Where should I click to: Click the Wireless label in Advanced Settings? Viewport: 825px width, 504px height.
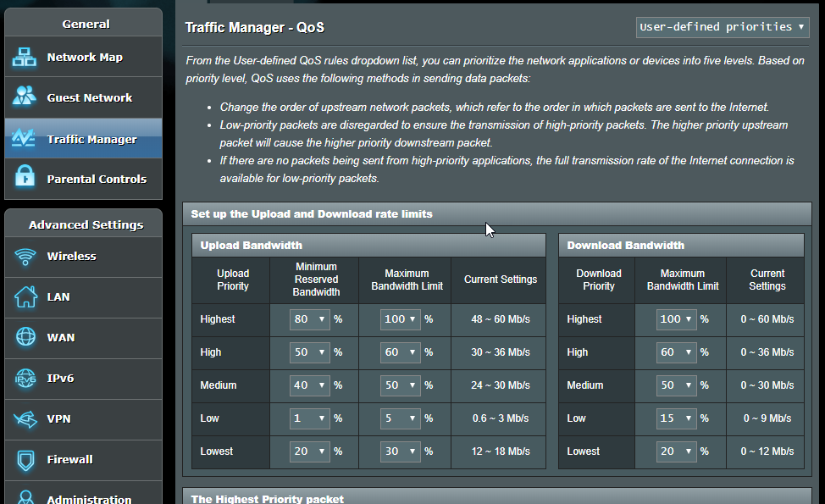coord(71,257)
